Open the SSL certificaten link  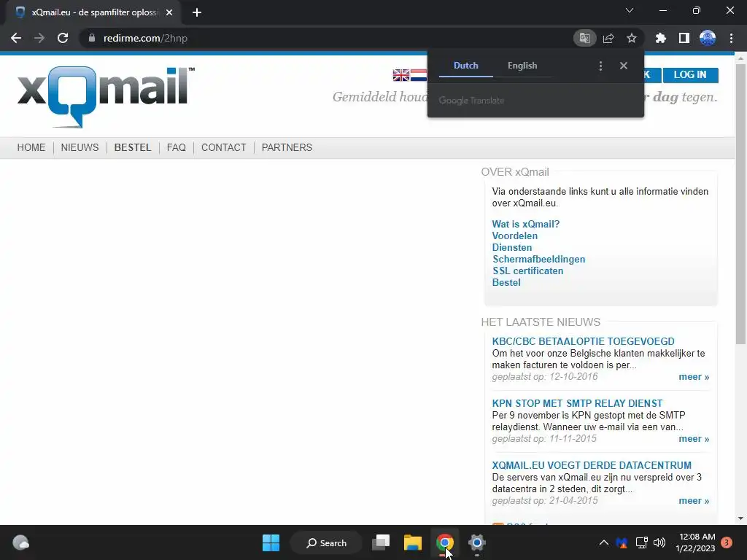point(528,271)
